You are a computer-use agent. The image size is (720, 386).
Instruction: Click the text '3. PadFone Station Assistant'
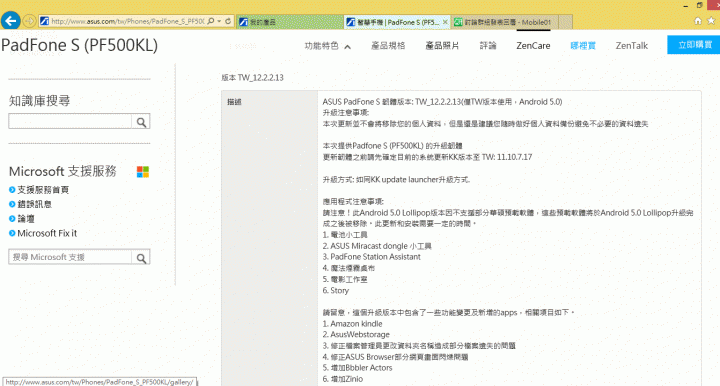pyautogui.click(x=371, y=257)
